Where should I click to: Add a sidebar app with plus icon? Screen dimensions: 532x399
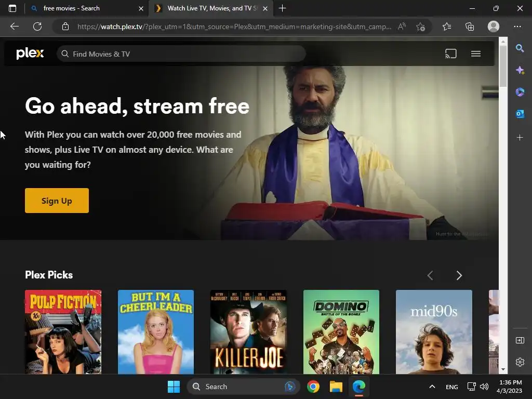point(520,137)
